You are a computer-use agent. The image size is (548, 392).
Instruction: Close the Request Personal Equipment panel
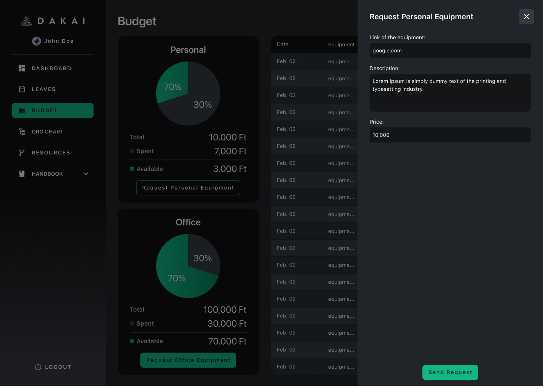click(x=527, y=17)
